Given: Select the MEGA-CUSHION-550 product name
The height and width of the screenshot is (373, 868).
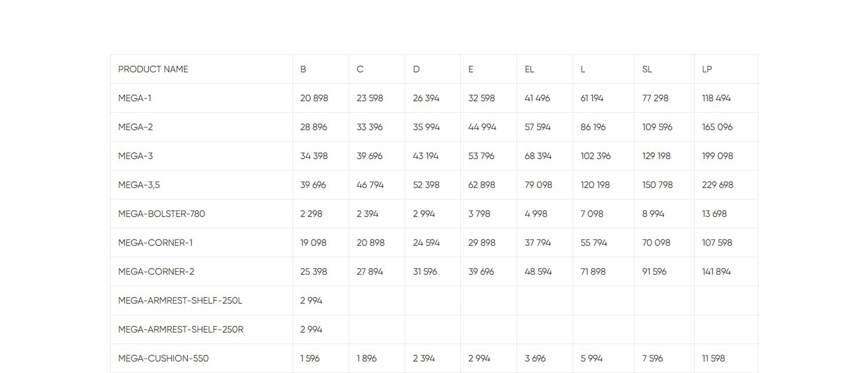Looking at the screenshot, I should (x=163, y=359).
